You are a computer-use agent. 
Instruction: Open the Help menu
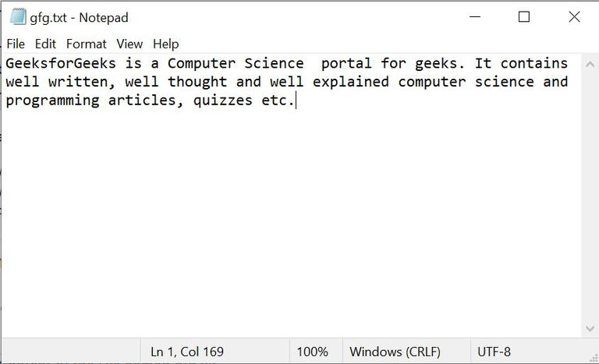pyautogui.click(x=165, y=44)
